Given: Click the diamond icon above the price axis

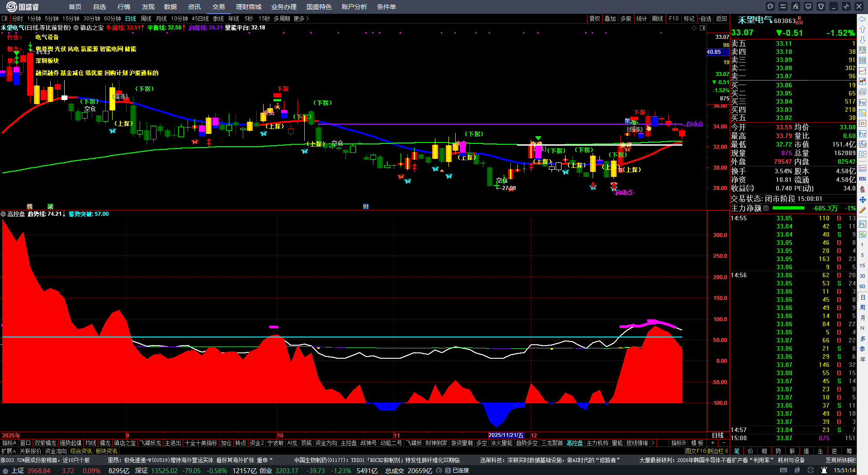Looking at the screenshot, I should tap(694, 28).
